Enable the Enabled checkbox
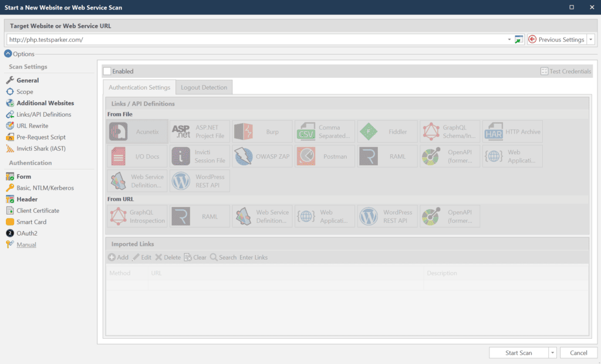Viewport: 601px width, 364px height. point(107,72)
